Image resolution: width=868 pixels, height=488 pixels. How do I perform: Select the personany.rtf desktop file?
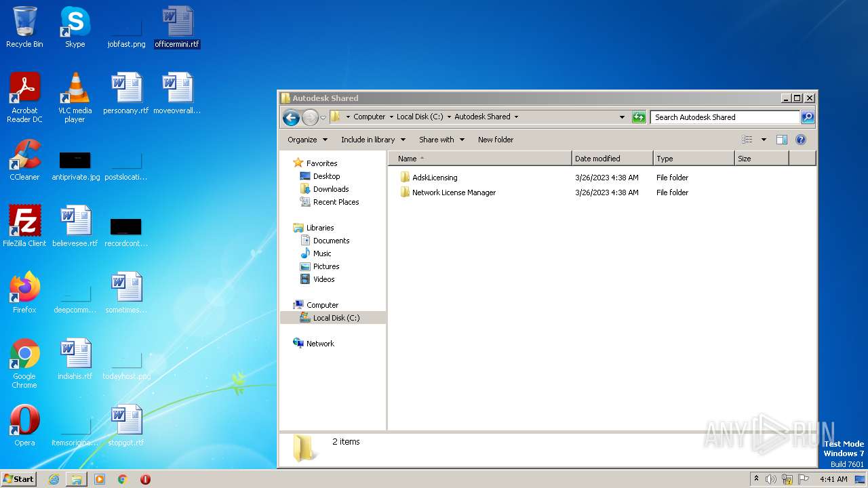(x=126, y=94)
